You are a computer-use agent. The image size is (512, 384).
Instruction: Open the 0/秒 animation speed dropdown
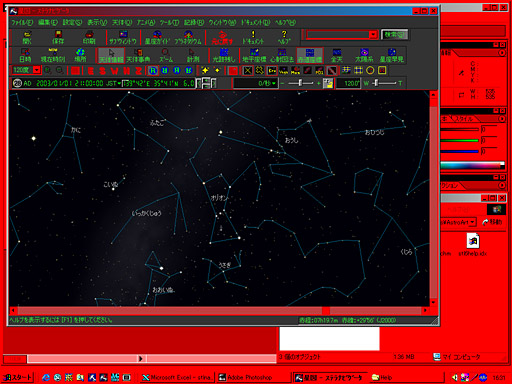255,83
